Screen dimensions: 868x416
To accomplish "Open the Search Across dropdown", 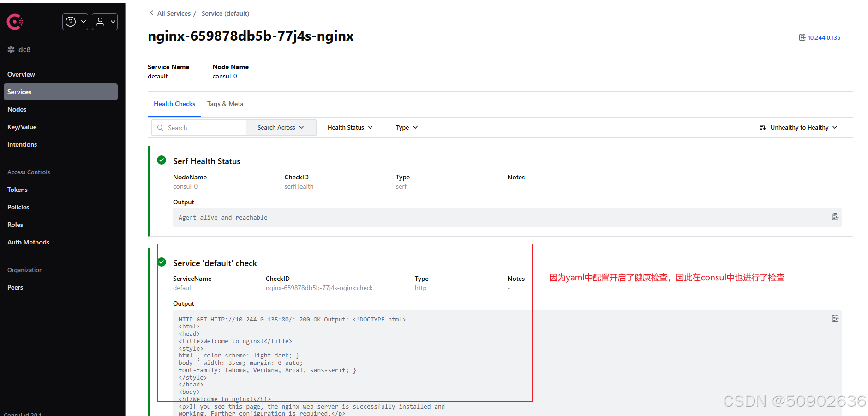I will (x=281, y=127).
